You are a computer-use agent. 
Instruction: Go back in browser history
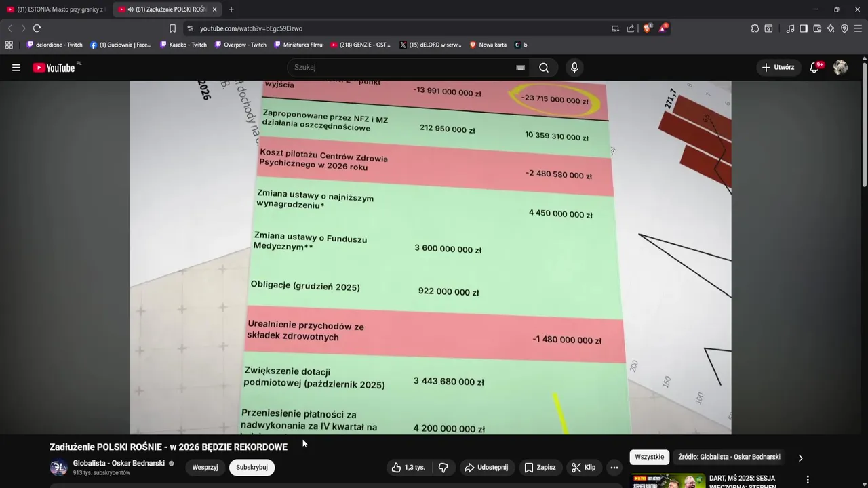(x=9, y=28)
